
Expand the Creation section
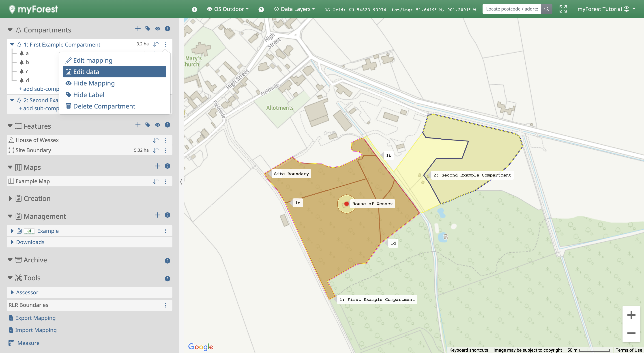click(10, 199)
